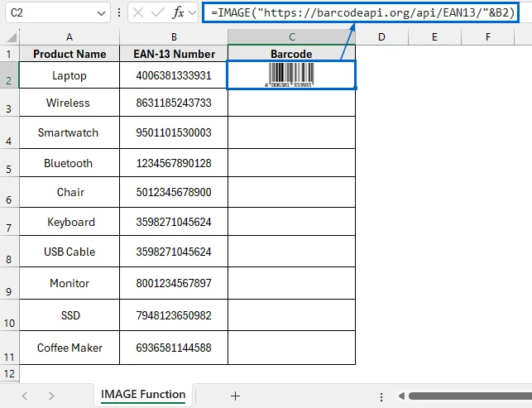The image size is (532, 408).
Task: Click inside the formula bar IMAGE formula
Action: click(x=362, y=13)
